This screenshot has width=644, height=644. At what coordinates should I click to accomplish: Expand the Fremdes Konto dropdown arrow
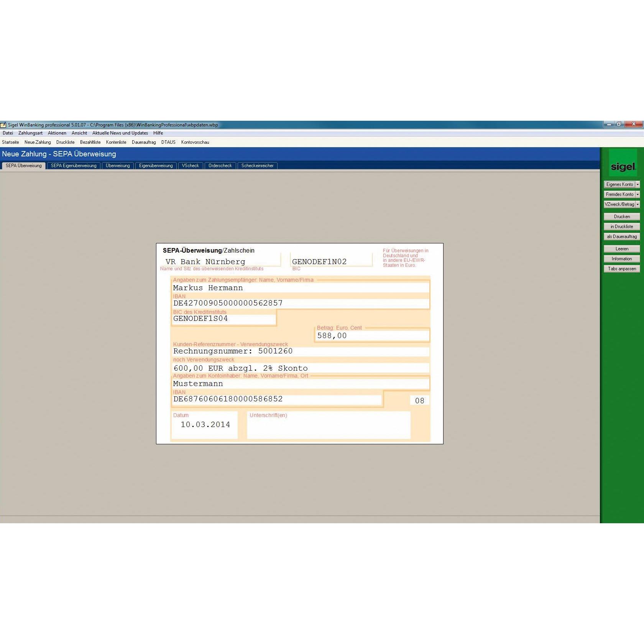pyautogui.click(x=637, y=194)
